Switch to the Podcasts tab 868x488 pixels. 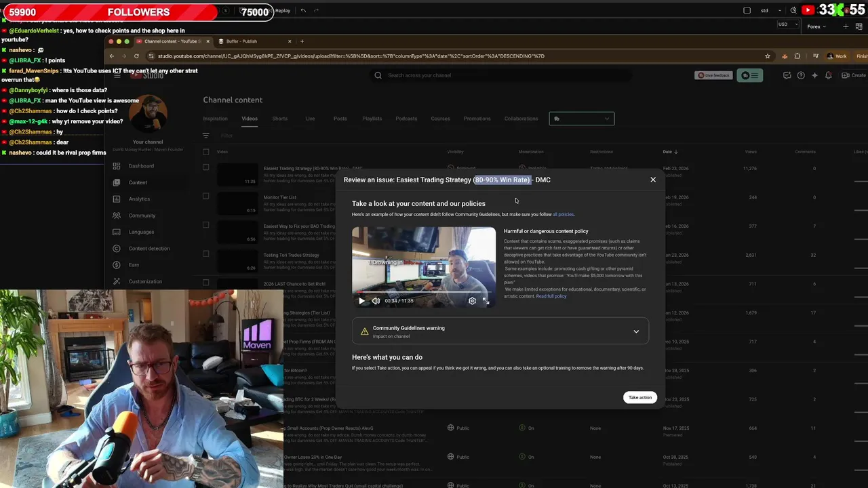pyautogui.click(x=406, y=119)
